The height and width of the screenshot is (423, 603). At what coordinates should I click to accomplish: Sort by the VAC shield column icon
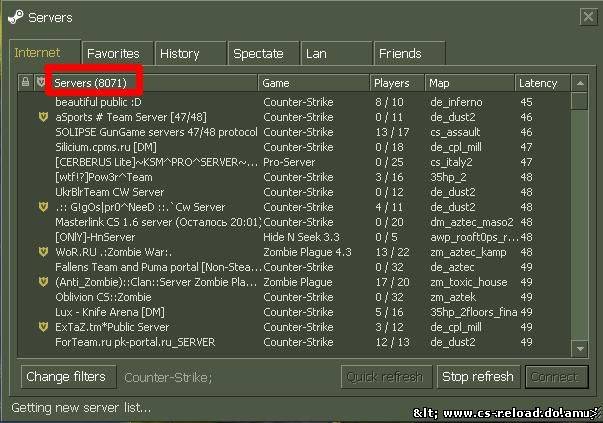[41, 82]
